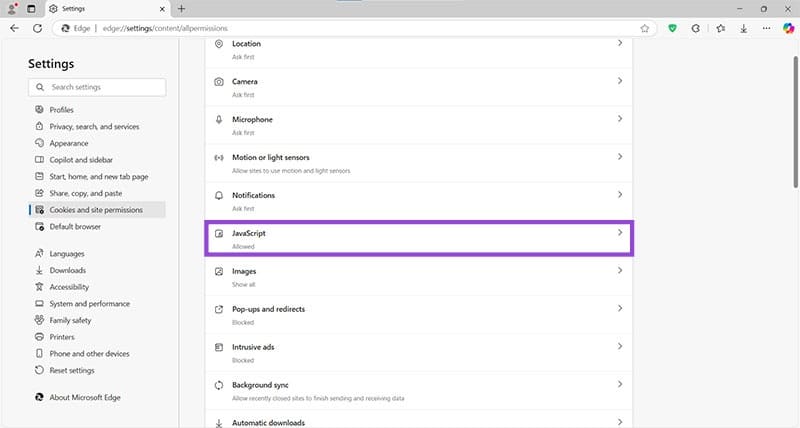The height and width of the screenshot is (428, 800).
Task: Open the browser profile icon
Action: tap(12, 8)
